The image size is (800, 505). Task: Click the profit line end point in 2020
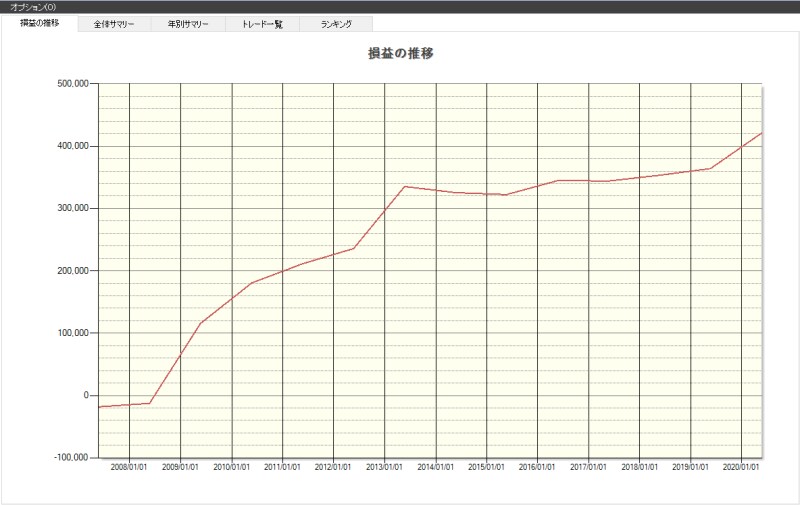pyautogui.click(x=761, y=133)
